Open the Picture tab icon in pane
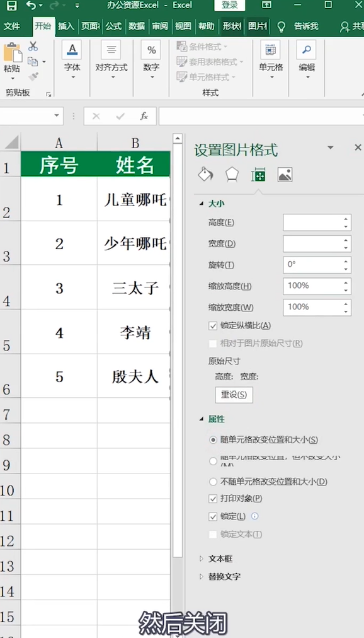364x638 pixels. click(x=285, y=175)
